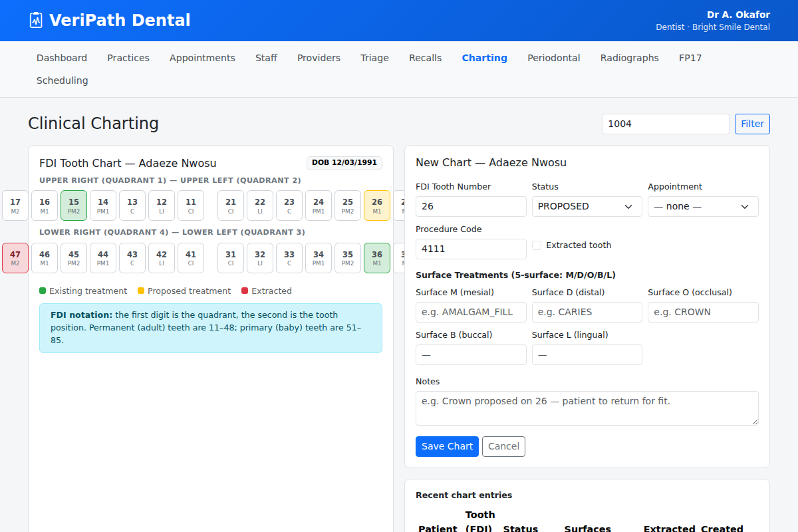Navigate to Radiographs

tap(629, 58)
